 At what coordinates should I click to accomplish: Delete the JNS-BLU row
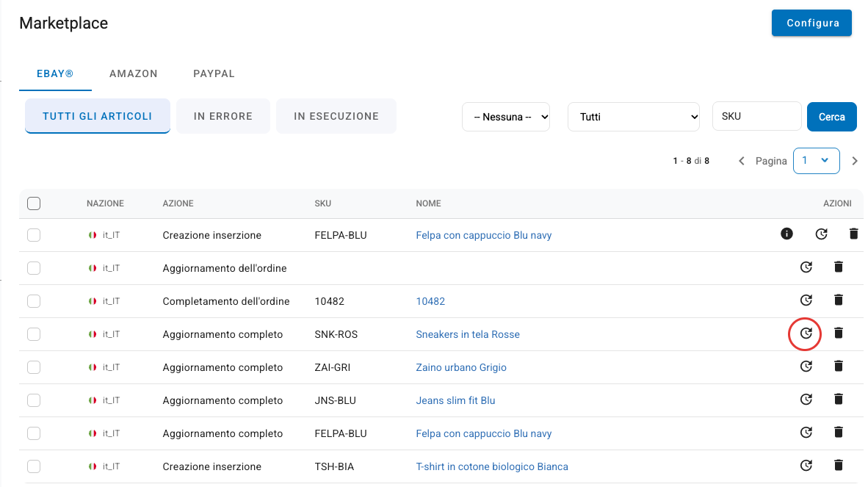[x=839, y=400]
